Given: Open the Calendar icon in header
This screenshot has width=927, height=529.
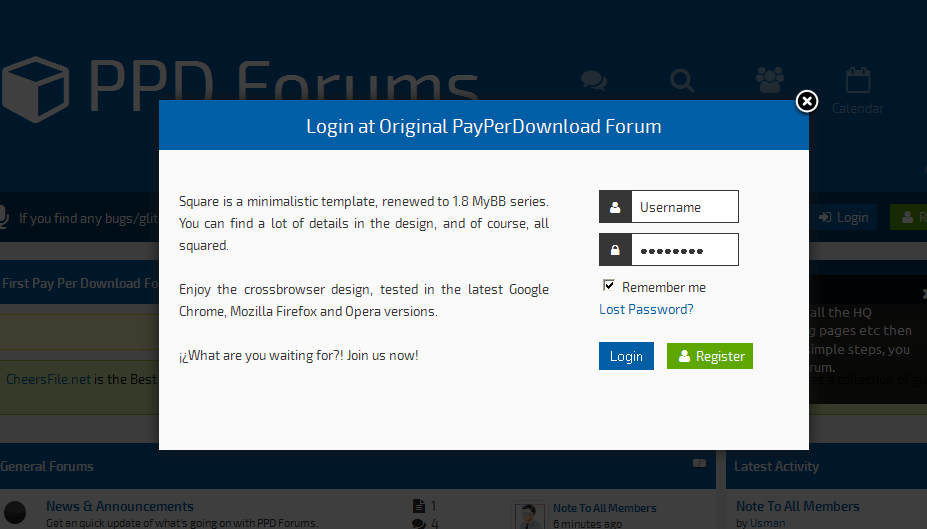Looking at the screenshot, I should click(858, 80).
